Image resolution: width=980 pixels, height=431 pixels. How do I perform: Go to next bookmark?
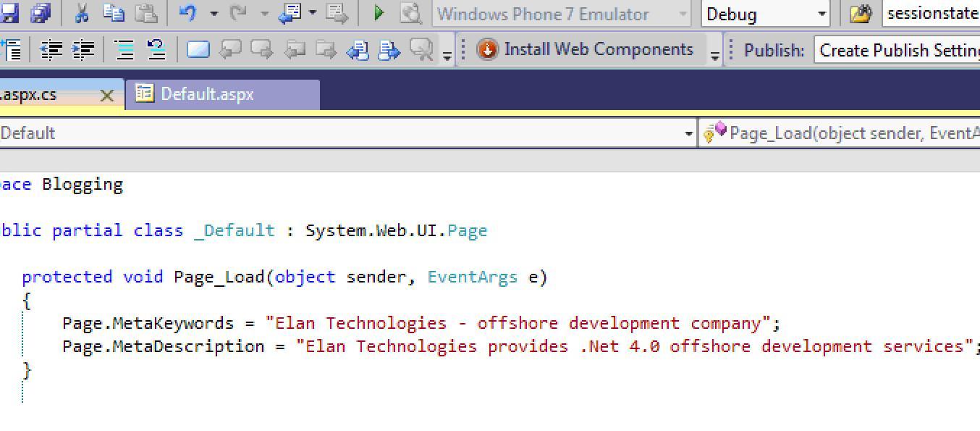point(261,49)
